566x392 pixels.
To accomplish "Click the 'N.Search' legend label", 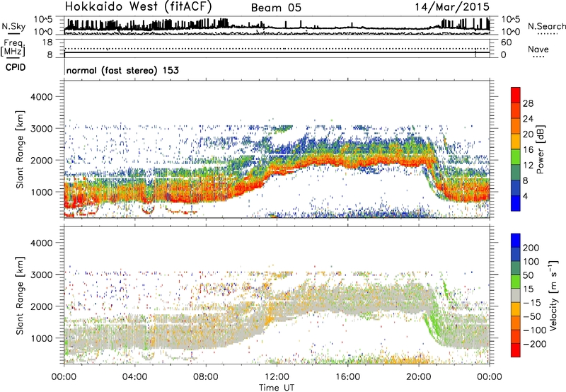I will tap(546, 26).
